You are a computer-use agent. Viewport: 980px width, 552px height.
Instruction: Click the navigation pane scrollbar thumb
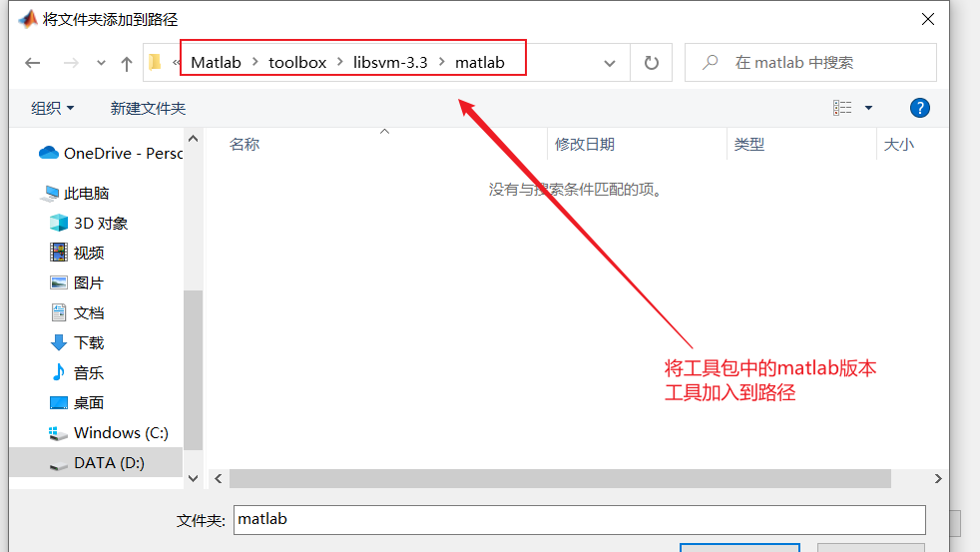(194, 369)
